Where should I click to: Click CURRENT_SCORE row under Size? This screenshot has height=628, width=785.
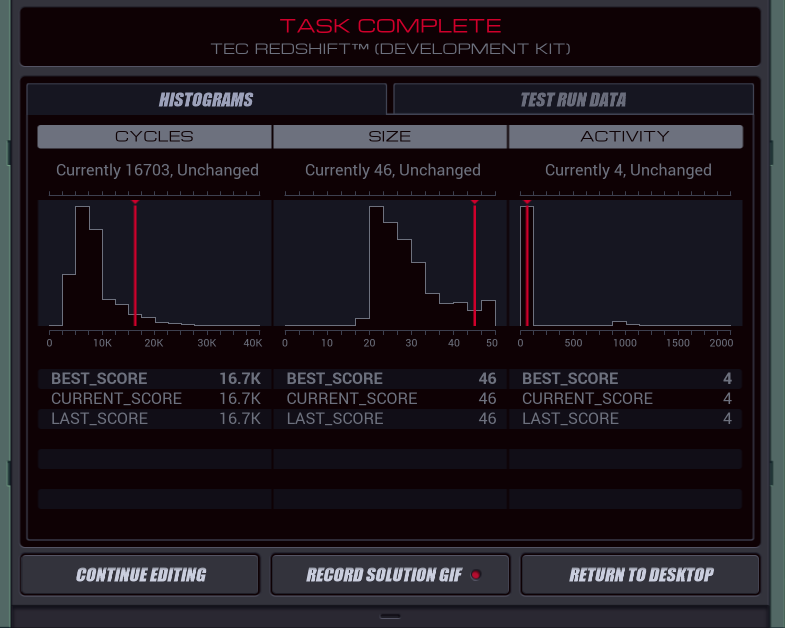point(390,399)
